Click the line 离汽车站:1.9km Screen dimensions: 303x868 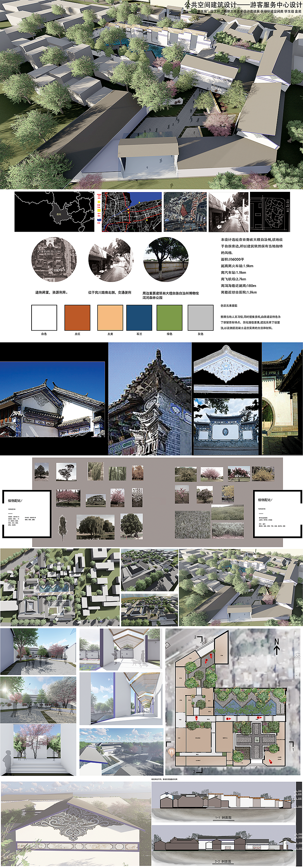233,272
